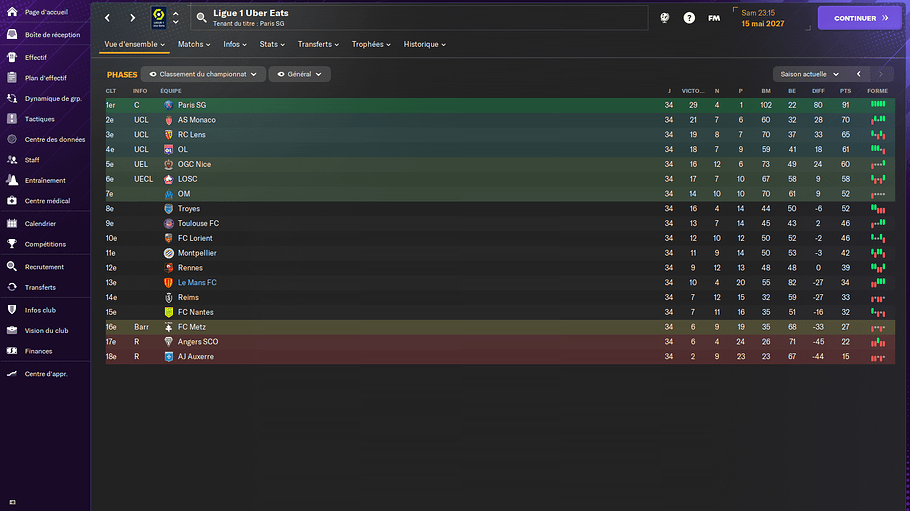This screenshot has height=511, width=910.
Task: Click the Le Mans FC team link
Action: pos(197,283)
